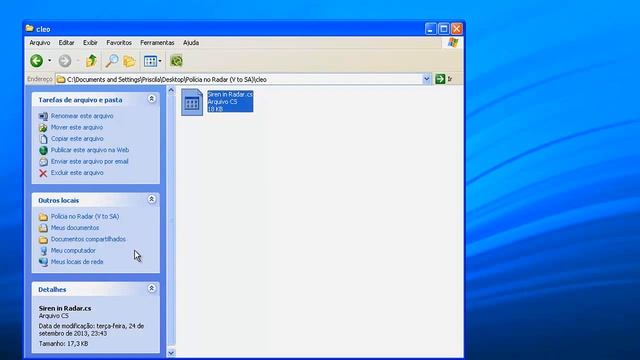640x360 pixels.
Task: Click the email envelope icon
Action: click(43, 162)
